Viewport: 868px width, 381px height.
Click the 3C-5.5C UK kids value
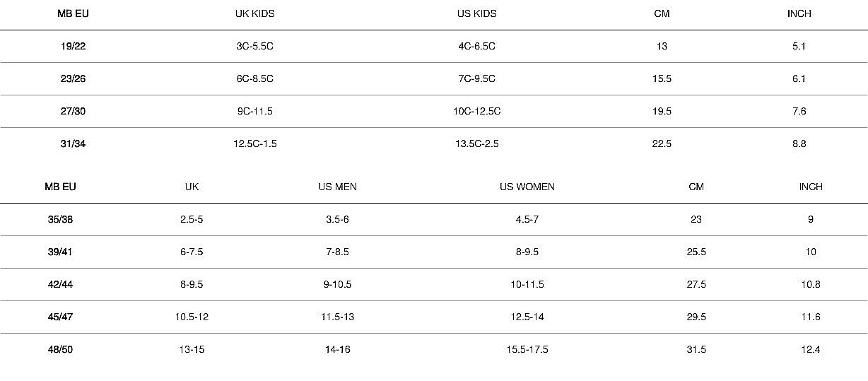click(x=254, y=46)
